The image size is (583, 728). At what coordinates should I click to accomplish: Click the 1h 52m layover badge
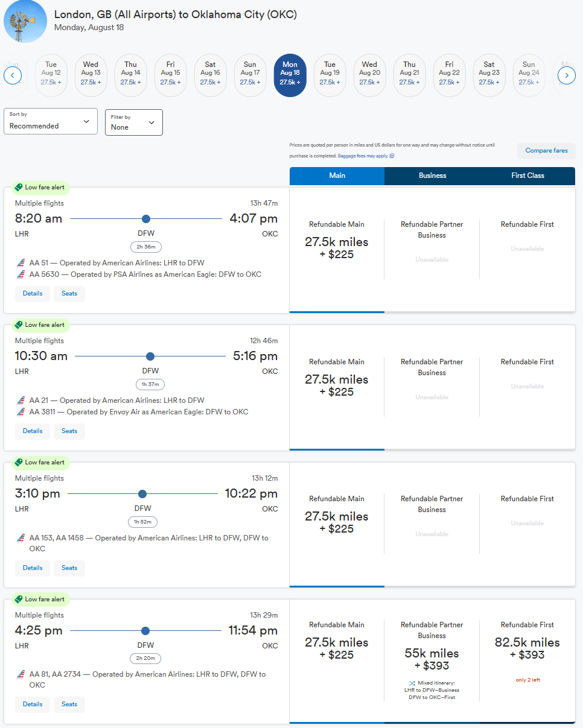pyautogui.click(x=143, y=522)
